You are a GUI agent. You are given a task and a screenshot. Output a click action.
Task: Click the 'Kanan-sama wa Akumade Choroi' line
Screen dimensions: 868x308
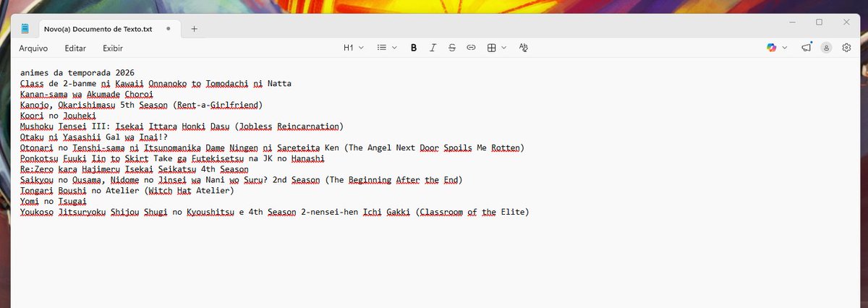click(x=87, y=94)
